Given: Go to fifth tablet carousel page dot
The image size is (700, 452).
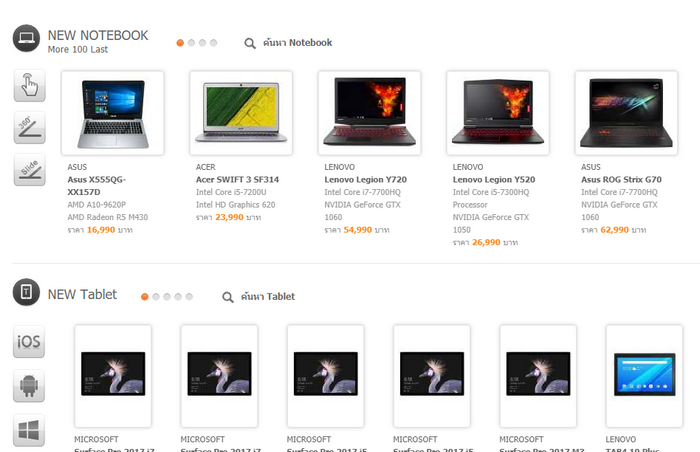Looking at the screenshot, I should pyautogui.click(x=189, y=297).
